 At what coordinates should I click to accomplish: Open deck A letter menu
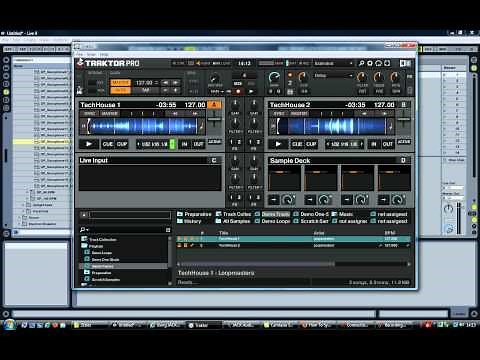(x=214, y=105)
